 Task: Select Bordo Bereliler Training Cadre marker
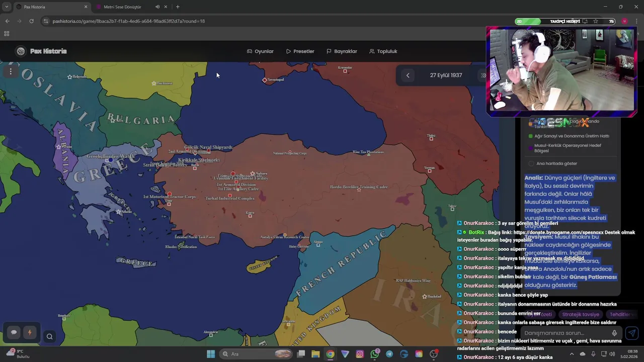click(359, 188)
